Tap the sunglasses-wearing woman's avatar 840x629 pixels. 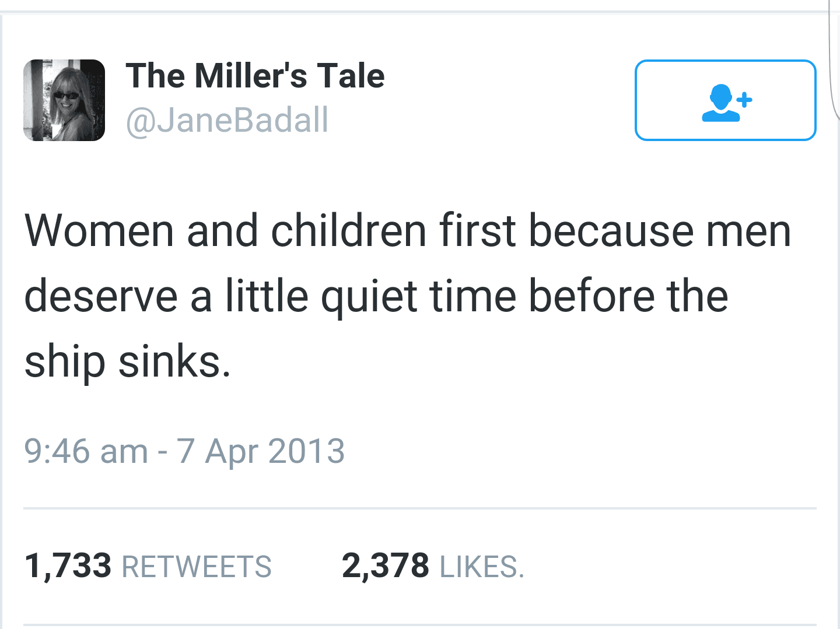(x=64, y=100)
